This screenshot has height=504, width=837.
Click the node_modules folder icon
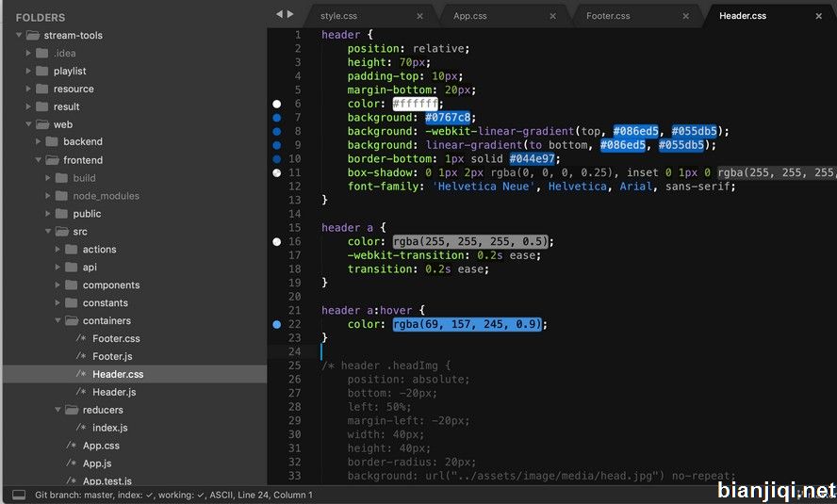[62, 196]
